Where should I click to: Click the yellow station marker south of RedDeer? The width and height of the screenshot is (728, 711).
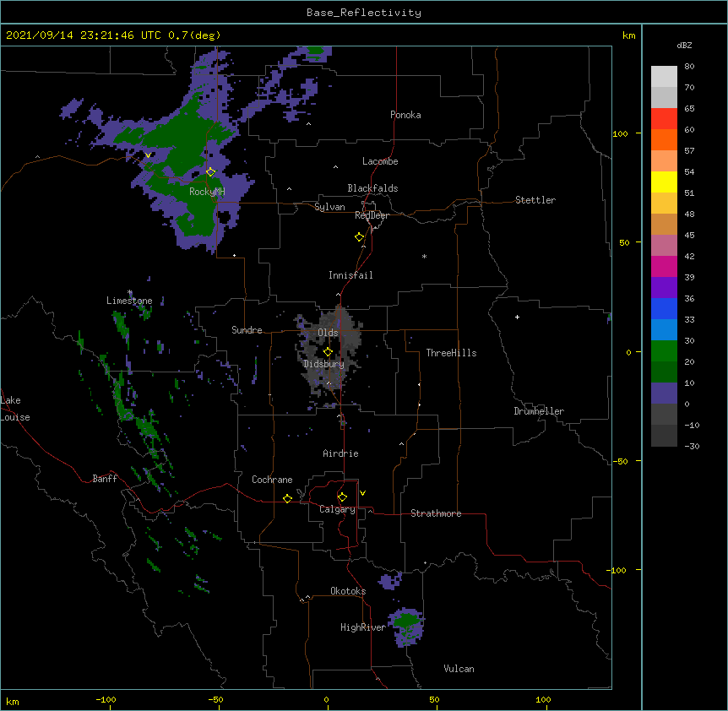coord(360,237)
